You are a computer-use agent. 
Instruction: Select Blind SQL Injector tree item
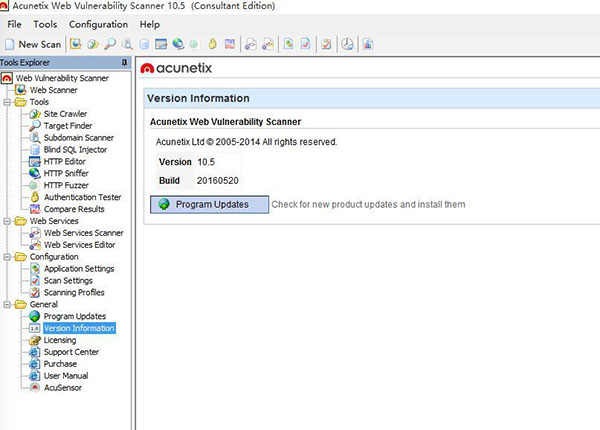(x=75, y=149)
